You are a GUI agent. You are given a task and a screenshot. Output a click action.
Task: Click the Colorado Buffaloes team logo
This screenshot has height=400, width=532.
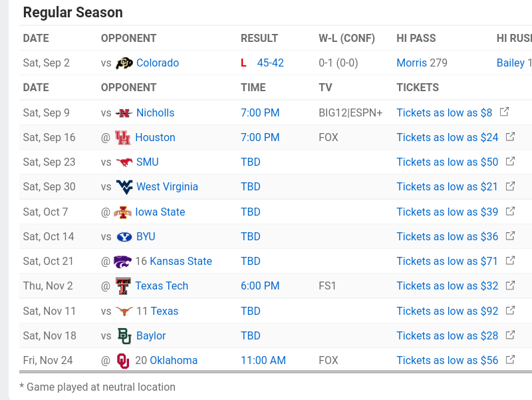click(124, 63)
